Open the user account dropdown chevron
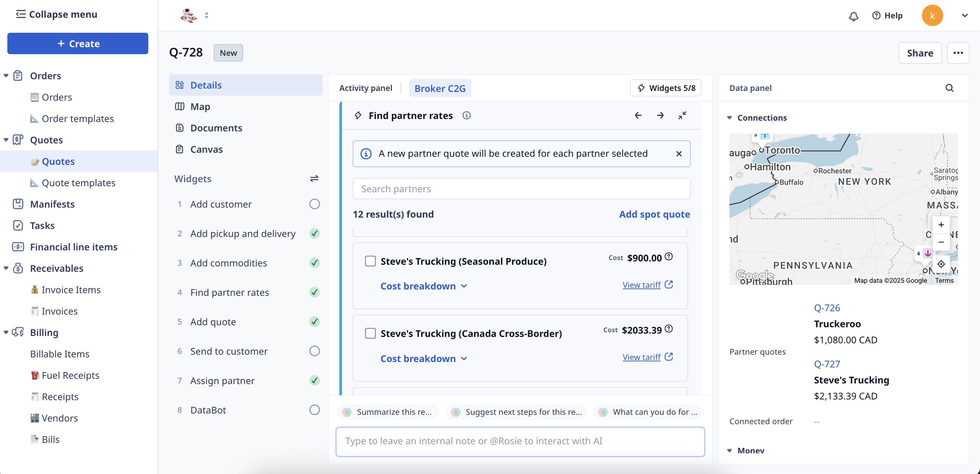This screenshot has height=474, width=980. 964,16
